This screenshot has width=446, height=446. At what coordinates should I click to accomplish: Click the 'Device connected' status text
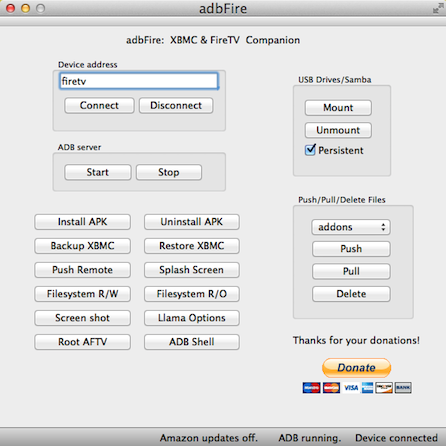coord(396,438)
